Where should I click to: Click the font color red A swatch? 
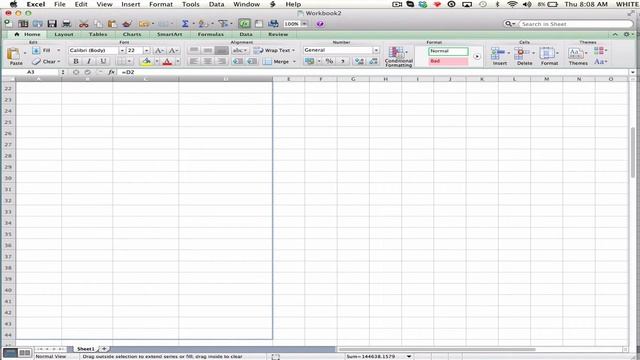pos(167,62)
